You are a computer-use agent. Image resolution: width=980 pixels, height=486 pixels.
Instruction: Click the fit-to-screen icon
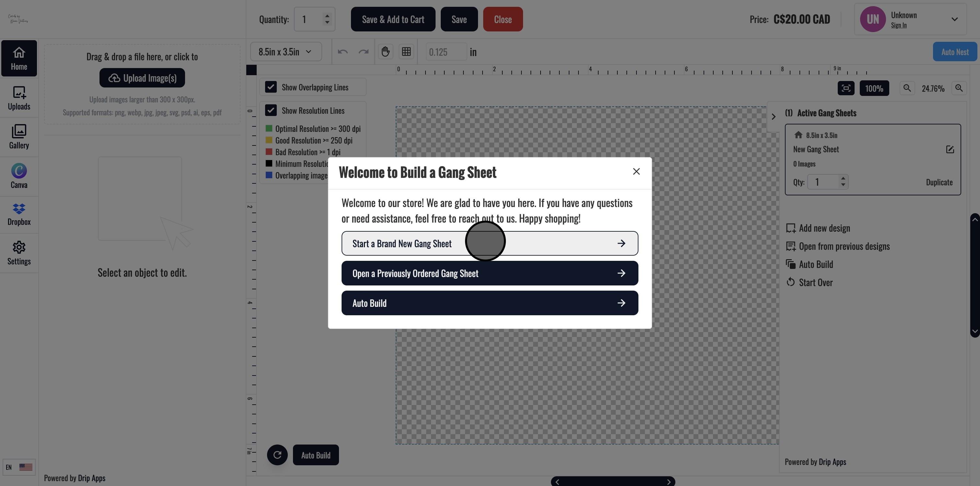[x=846, y=88]
